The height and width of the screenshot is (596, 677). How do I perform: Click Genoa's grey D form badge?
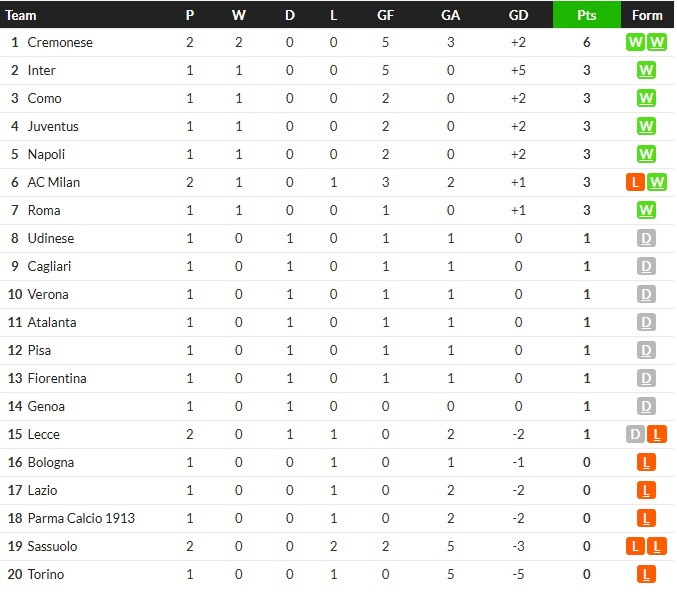point(646,406)
